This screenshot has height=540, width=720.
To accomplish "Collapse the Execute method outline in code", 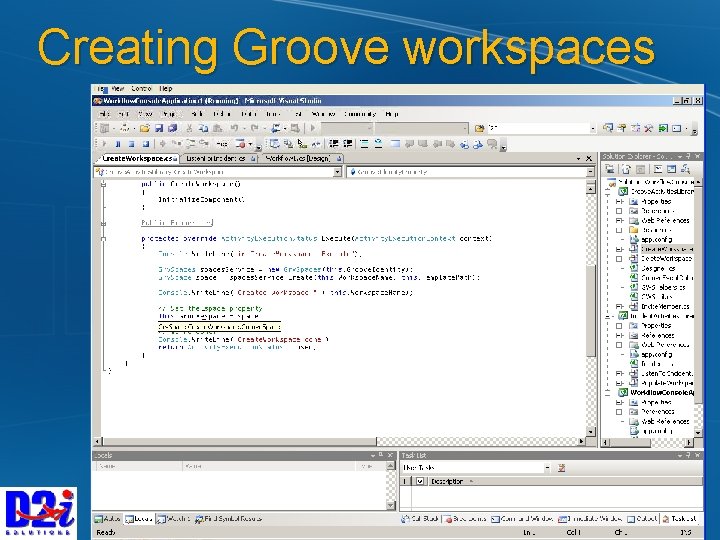I will (x=103, y=239).
